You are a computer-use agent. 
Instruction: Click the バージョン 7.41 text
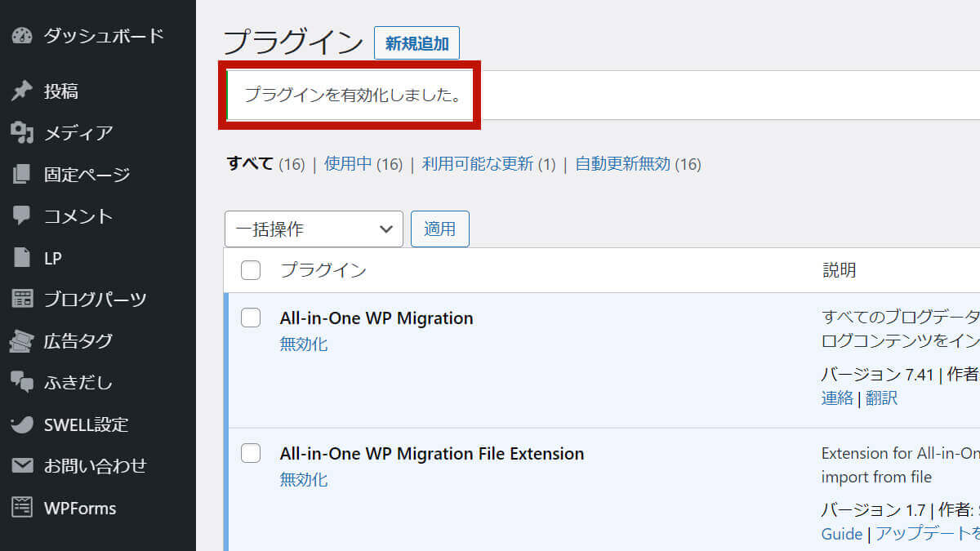click(x=877, y=375)
